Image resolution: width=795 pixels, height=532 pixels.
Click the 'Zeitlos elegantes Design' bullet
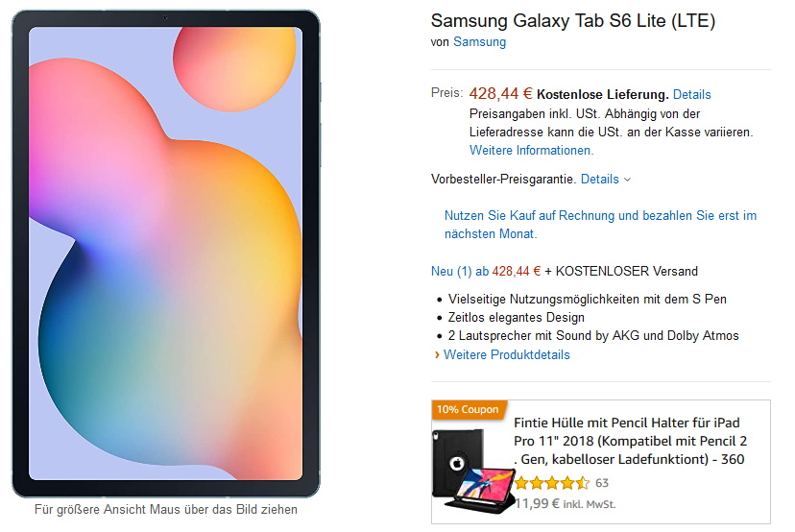click(516, 317)
